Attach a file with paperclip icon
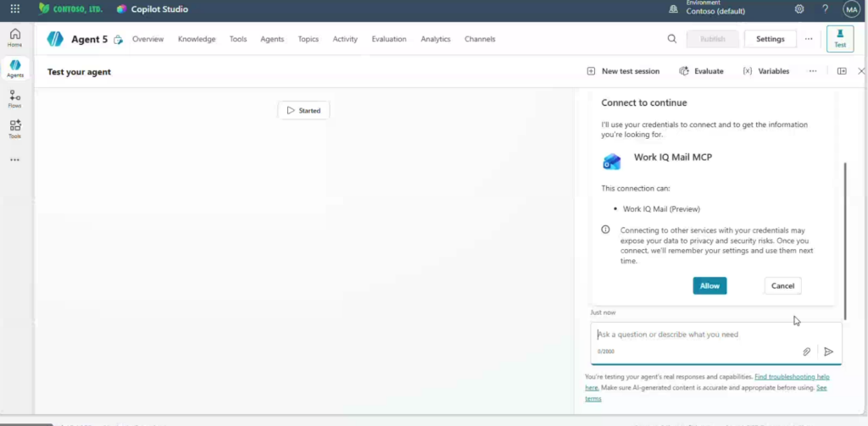 (807, 351)
